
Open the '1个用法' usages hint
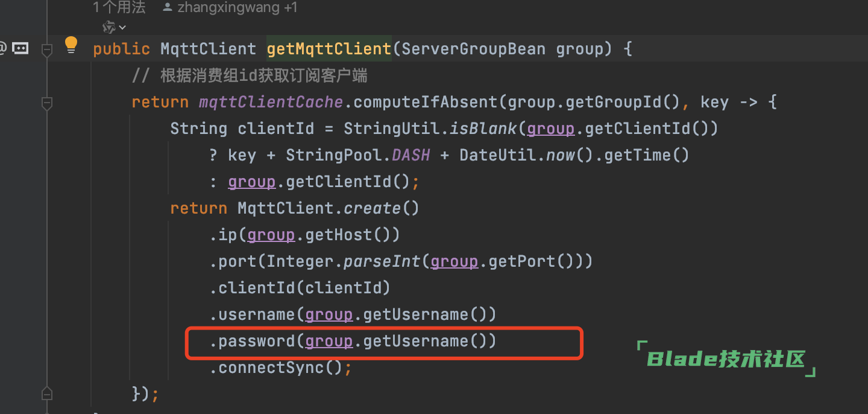[x=119, y=8]
